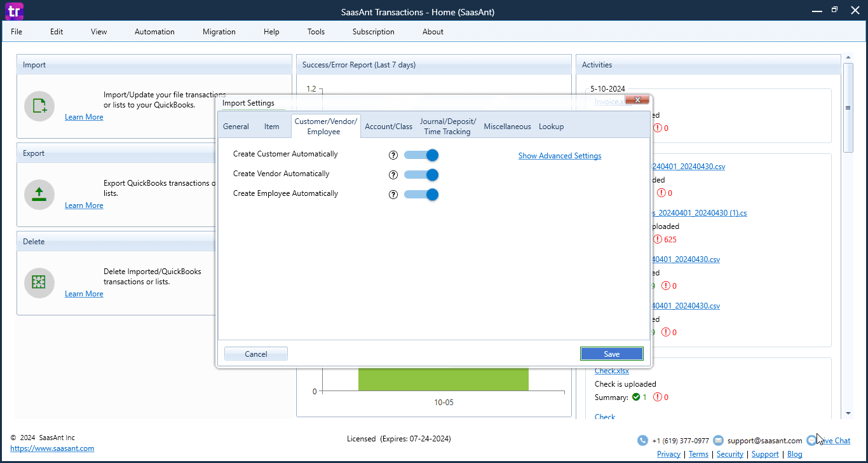Open the Tools menu

(x=316, y=32)
